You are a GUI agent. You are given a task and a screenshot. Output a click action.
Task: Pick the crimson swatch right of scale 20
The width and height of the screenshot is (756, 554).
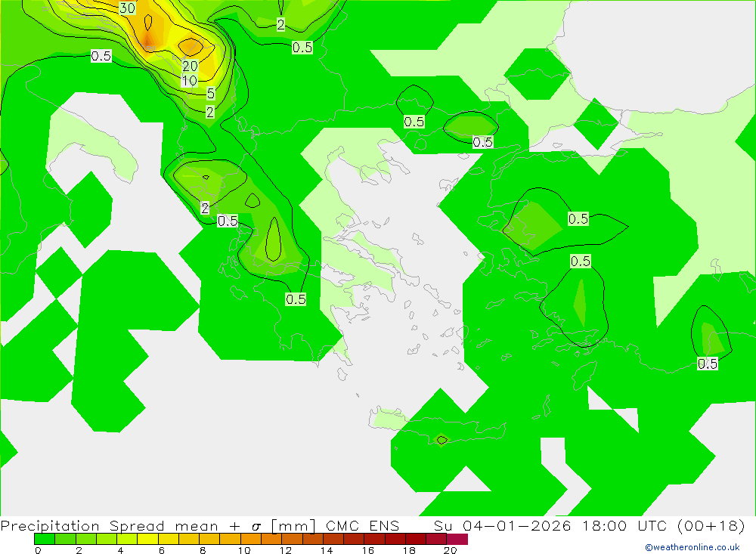click(x=457, y=539)
